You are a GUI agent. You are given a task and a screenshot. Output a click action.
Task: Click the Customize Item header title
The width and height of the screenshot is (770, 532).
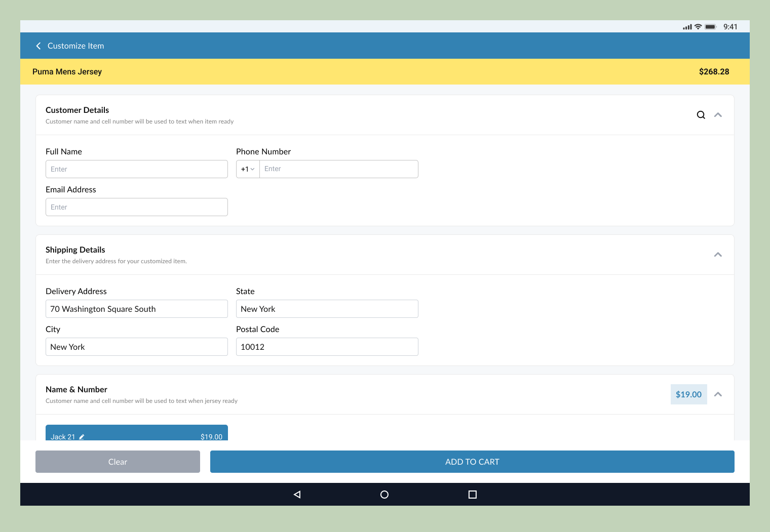pos(76,46)
